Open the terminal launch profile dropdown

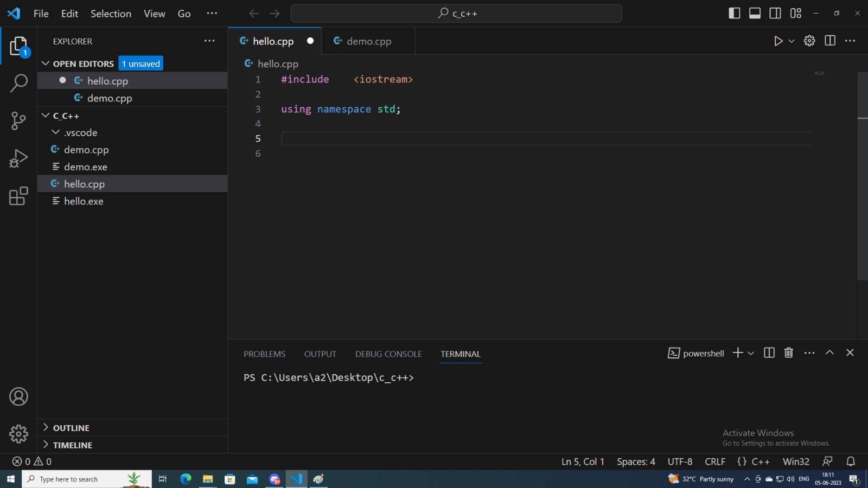pyautogui.click(x=751, y=353)
